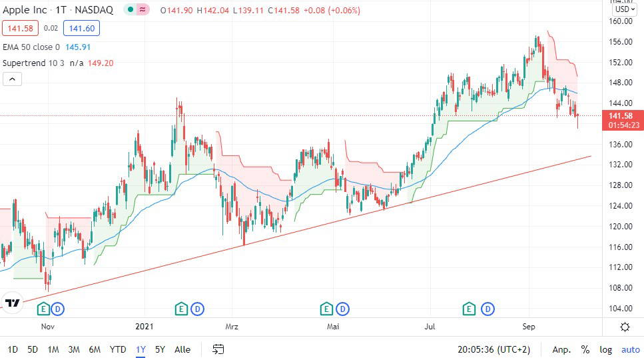The image size is (644, 358).
Task: Click the EMA 50 close 0 legend
Action: pos(31,47)
